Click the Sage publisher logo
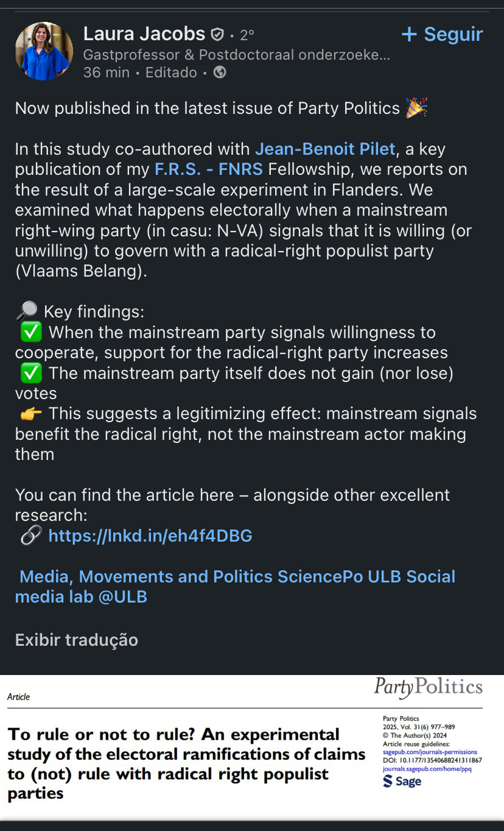The image size is (504, 831). 402,781
